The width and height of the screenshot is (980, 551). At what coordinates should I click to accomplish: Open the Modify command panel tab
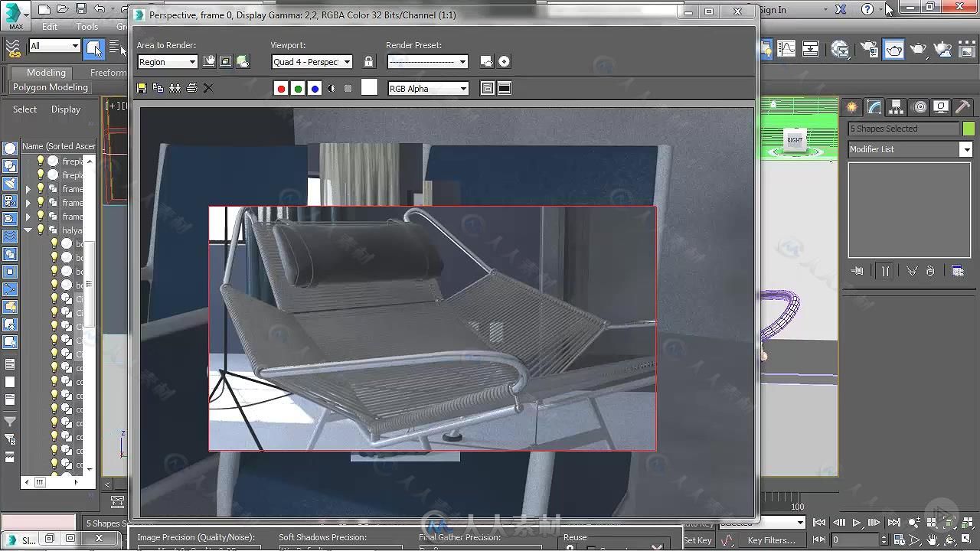pos(874,107)
